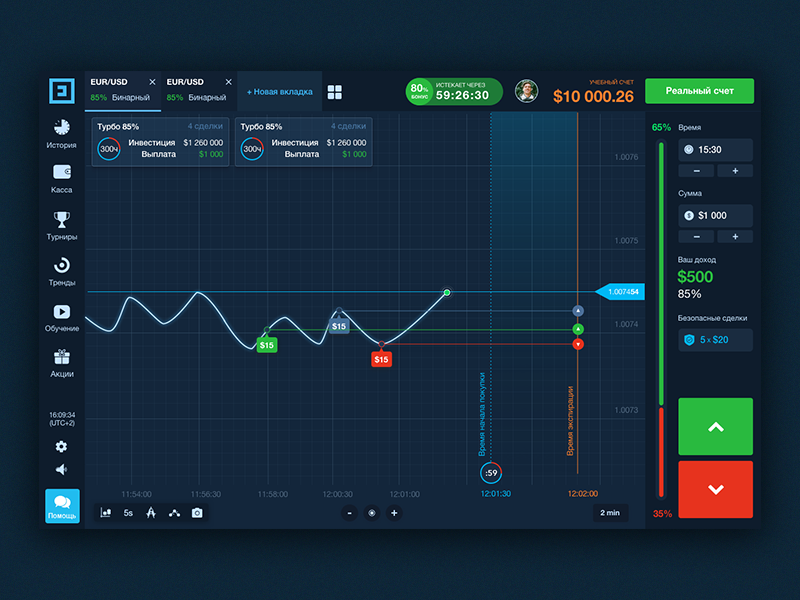
Task: Open the История history sidebar icon
Action: click(x=62, y=128)
